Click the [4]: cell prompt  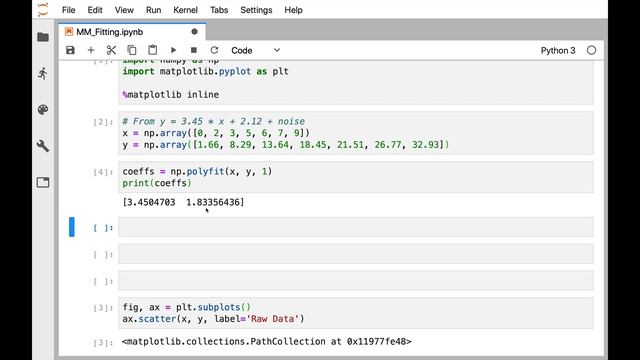[103, 172]
